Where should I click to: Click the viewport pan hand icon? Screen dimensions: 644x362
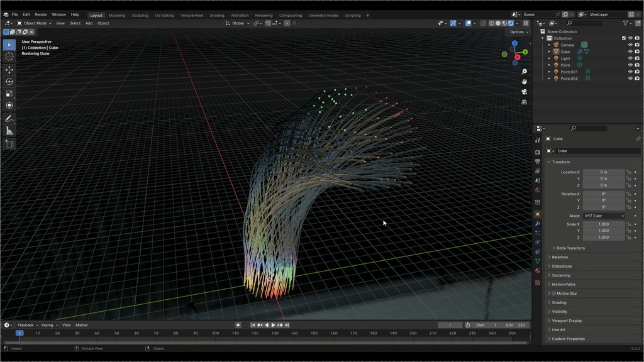coord(524,82)
